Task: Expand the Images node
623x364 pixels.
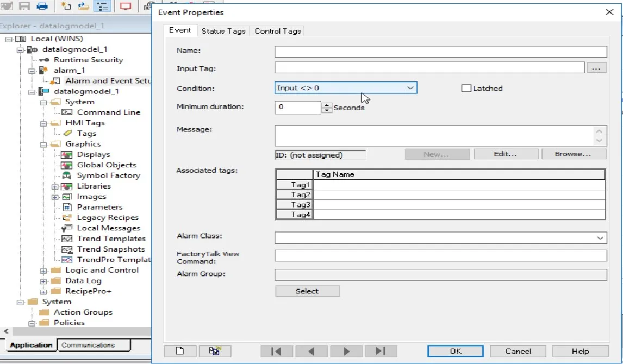Action: coord(55,197)
